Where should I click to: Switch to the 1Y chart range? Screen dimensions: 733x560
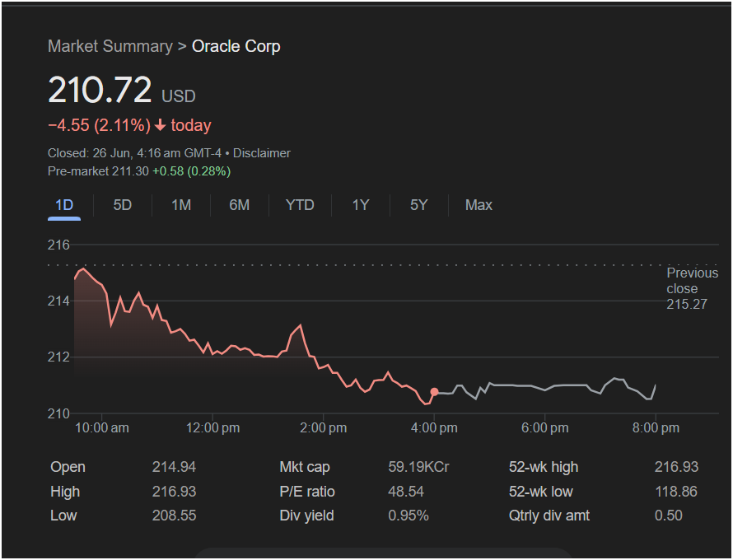(x=361, y=205)
